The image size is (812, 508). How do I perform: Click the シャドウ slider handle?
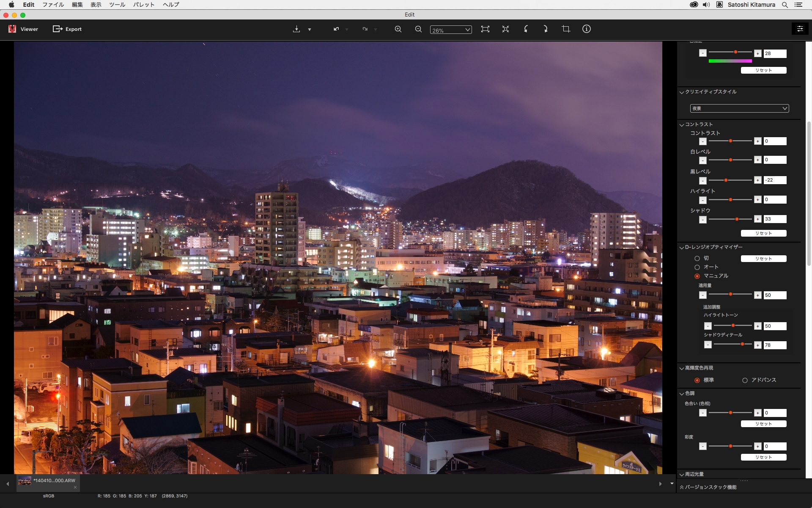[737, 219]
